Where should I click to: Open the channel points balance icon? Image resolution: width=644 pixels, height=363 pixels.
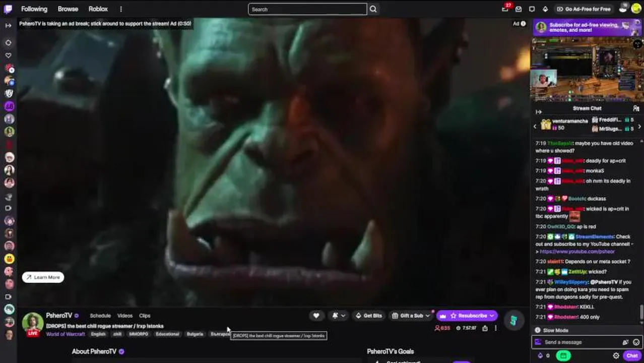pos(543,355)
